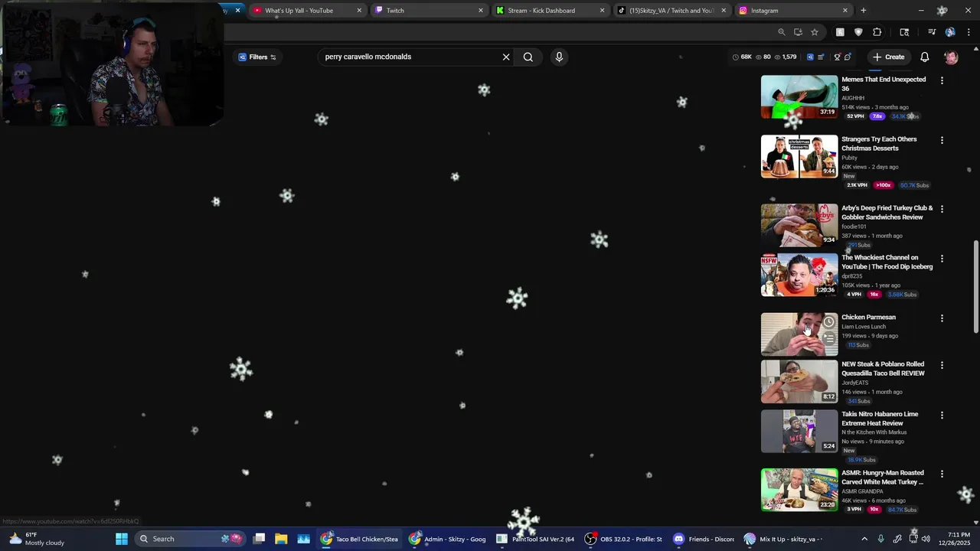This screenshot has height=551, width=980.
Task: Switch to PaintTool SAI in the taskbar
Action: 536,539
